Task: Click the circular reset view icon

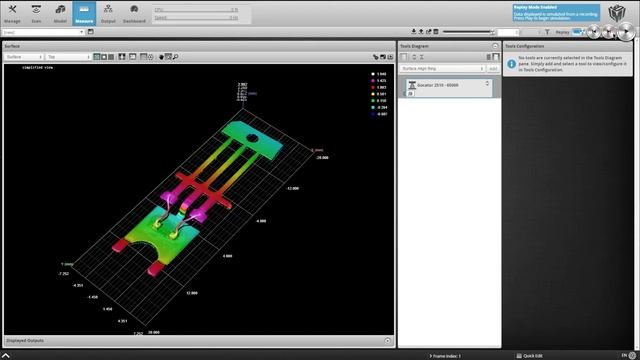Action: click(151, 57)
